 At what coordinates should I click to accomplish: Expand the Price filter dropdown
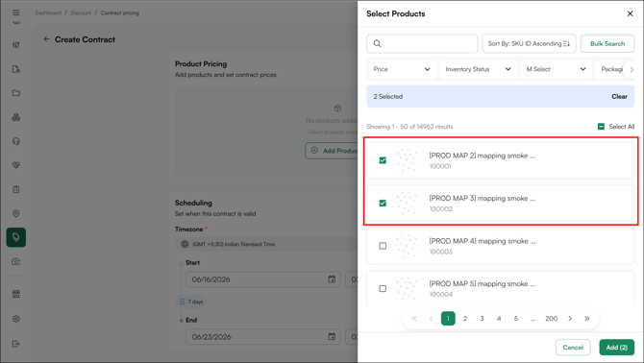[401, 69]
